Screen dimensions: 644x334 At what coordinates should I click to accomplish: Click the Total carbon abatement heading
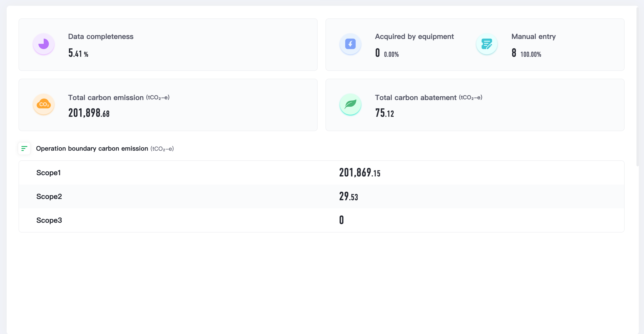tap(415, 97)
